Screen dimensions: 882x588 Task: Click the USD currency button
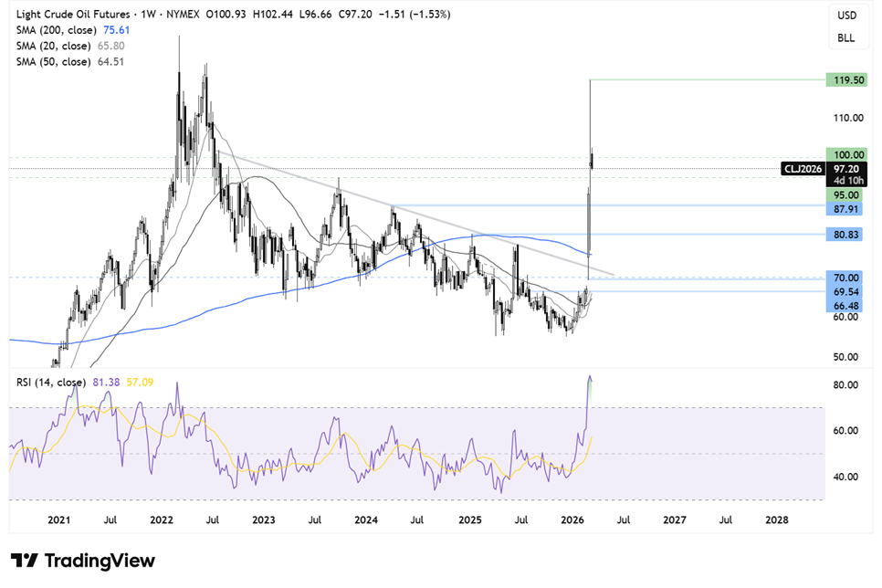[846, 16]
